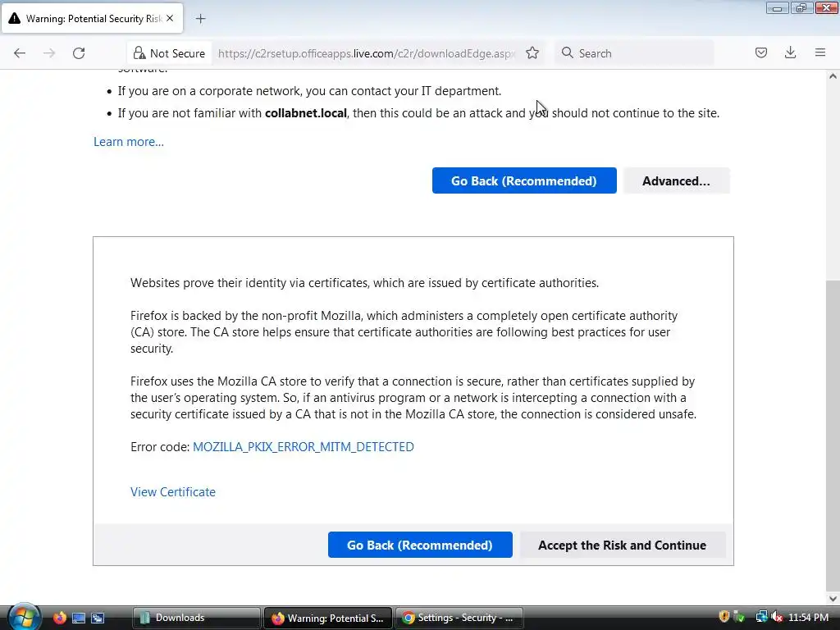The height and width of the screenshot is (630, 840).
Task: Click the scrollbar down arrow
Action: 833,599
